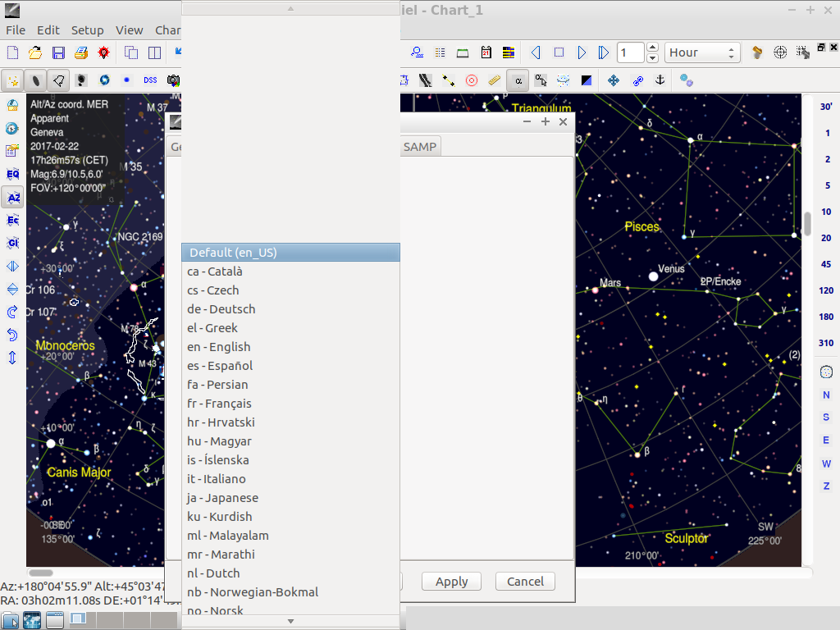Screen dimensions: 840x630
Task: Decrease the time step spinner value
Action: tap(652, 58)
